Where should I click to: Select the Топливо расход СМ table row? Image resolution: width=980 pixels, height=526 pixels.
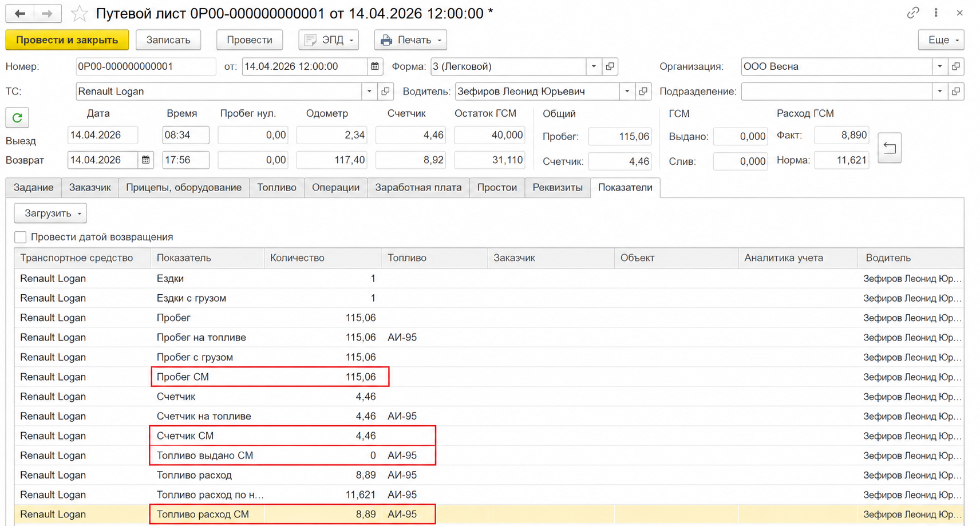(x=489, y=515)
